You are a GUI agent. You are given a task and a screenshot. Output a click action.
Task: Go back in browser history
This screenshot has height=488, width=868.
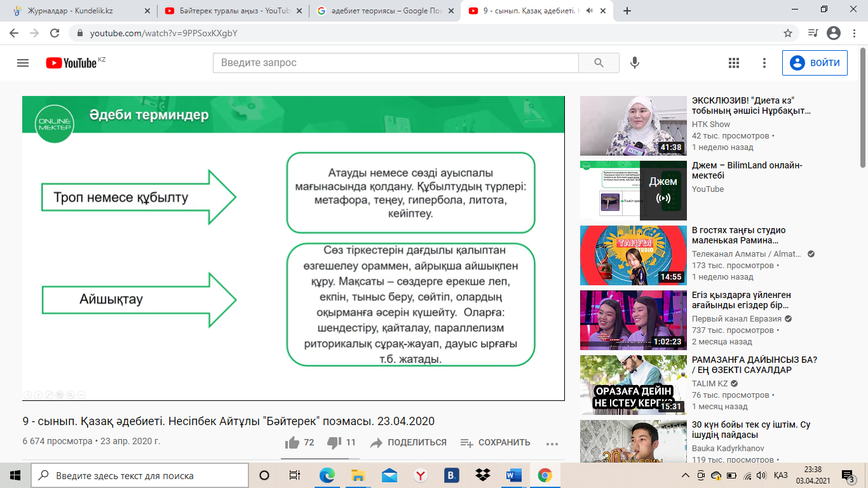tap(15, 33)
